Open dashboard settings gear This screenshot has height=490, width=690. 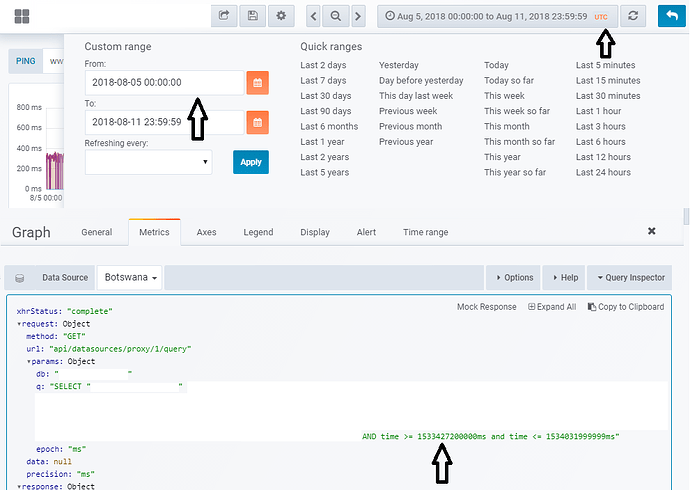coord(281,16)
